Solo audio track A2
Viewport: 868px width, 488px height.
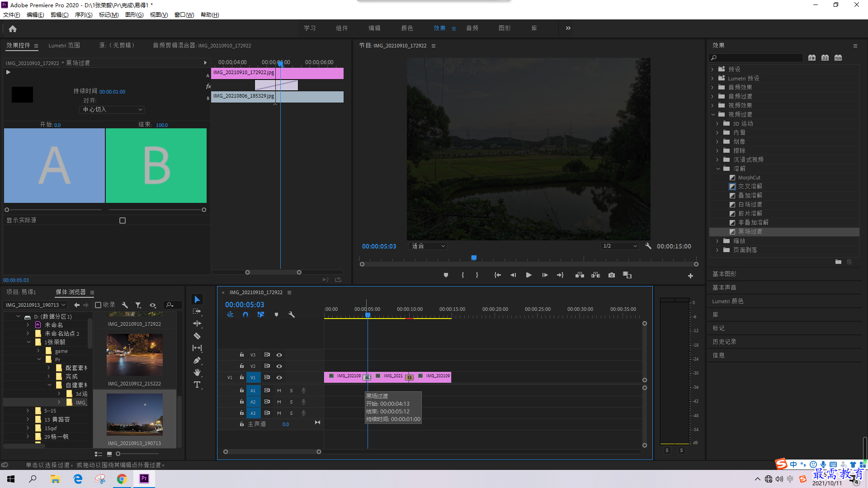pyautogui.click(x=291, y=402)
